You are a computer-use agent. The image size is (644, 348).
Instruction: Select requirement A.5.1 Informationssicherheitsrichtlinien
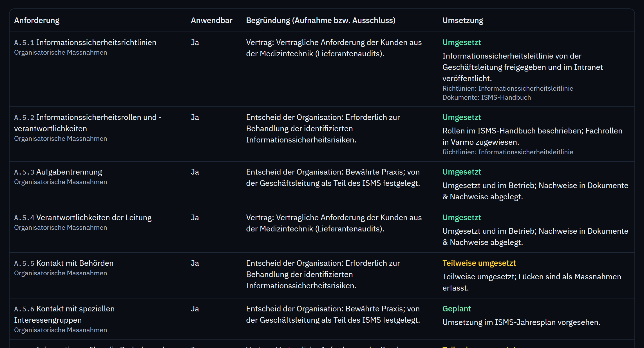click(85, 43)
